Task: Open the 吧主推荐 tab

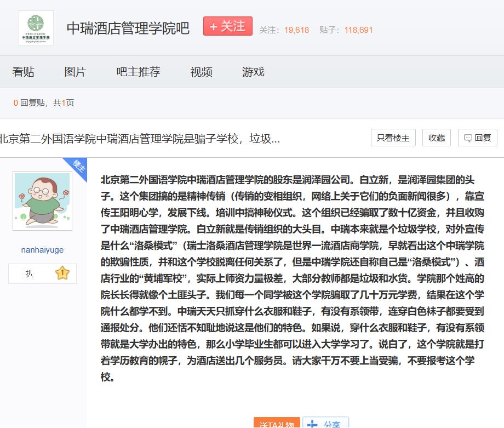Action: tap(138, 72)
